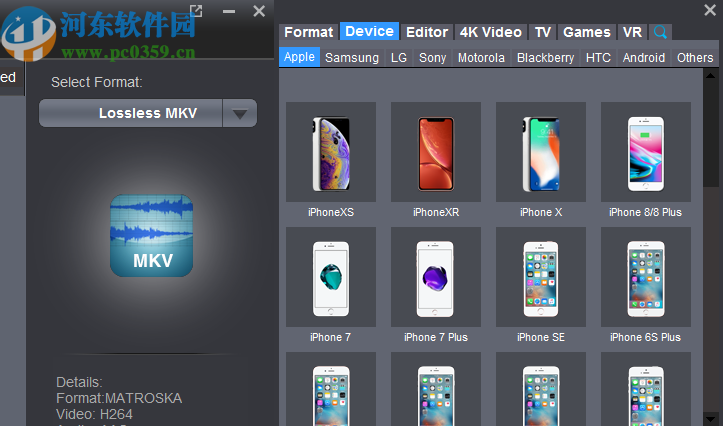
Task: Choose the iPhone 7 device preset
Action: coord(331,277)
